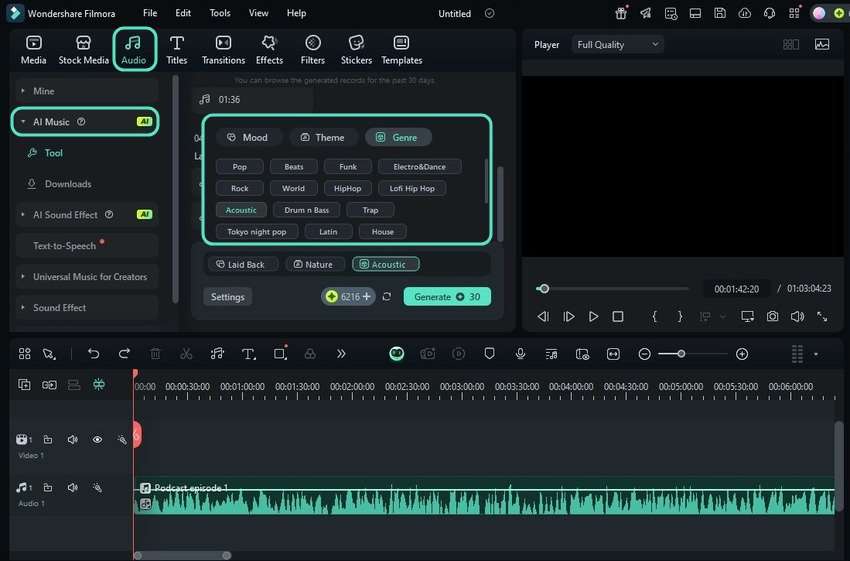The height and width of the screenshot is (561, 850).
Task: Take a snapshot of the preview
Action: [772, 316]
